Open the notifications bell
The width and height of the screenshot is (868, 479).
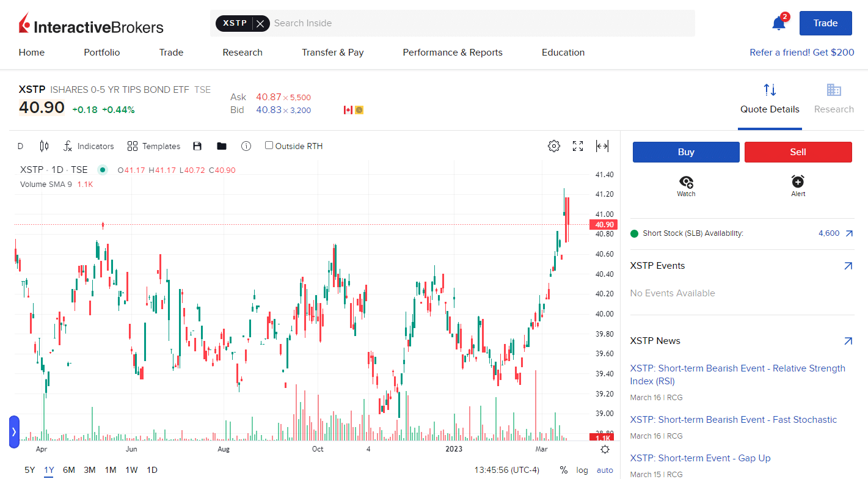click(x=778, y=24)
